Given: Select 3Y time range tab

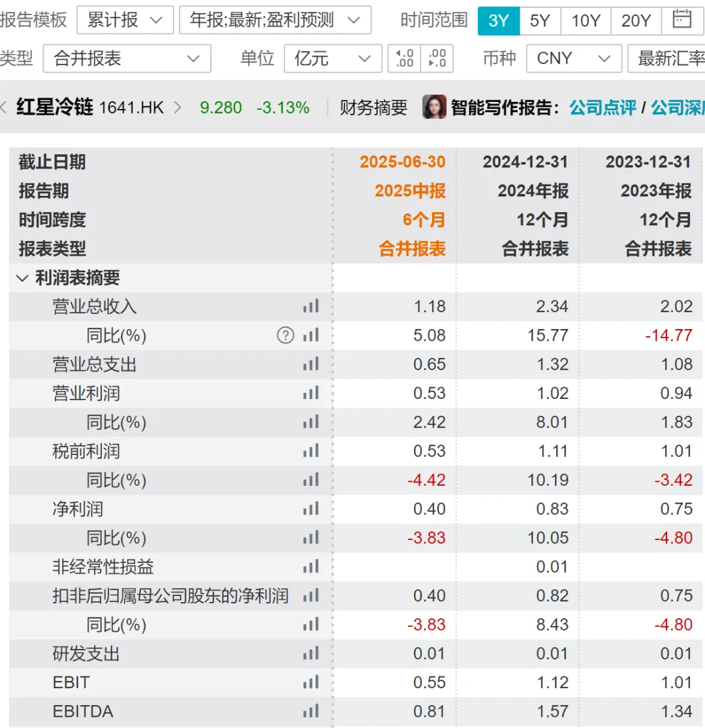Looking at the screenshot, I should point(499,20).
